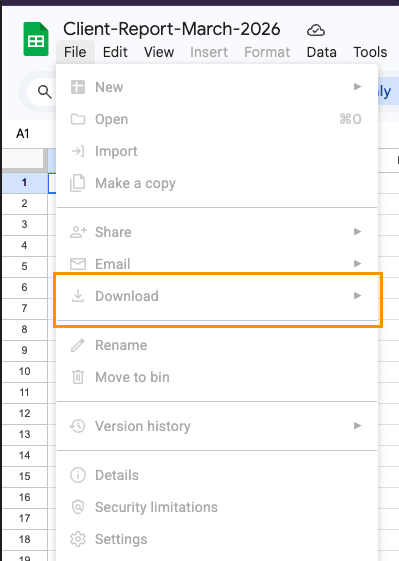Click the ⌘O shortcut text beside Open

pos(350,119)
